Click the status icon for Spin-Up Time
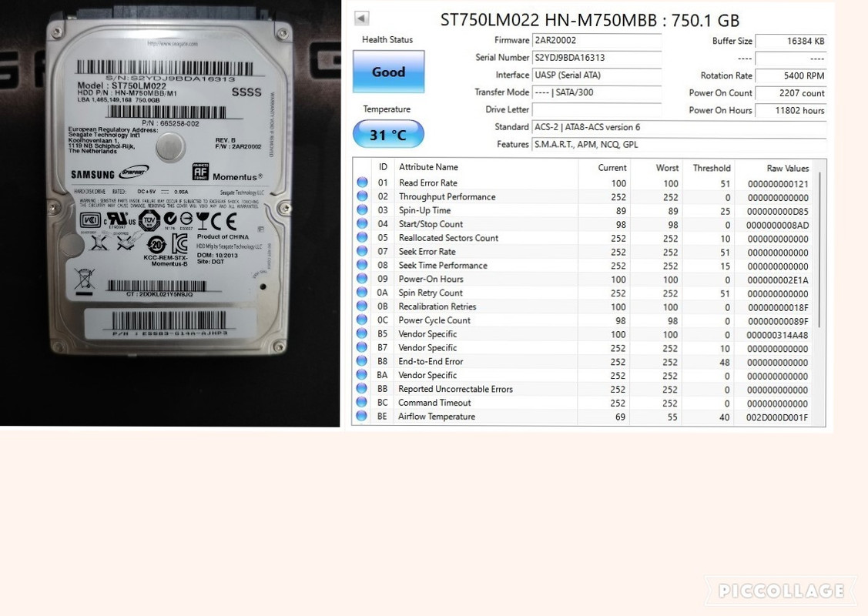 362,209
